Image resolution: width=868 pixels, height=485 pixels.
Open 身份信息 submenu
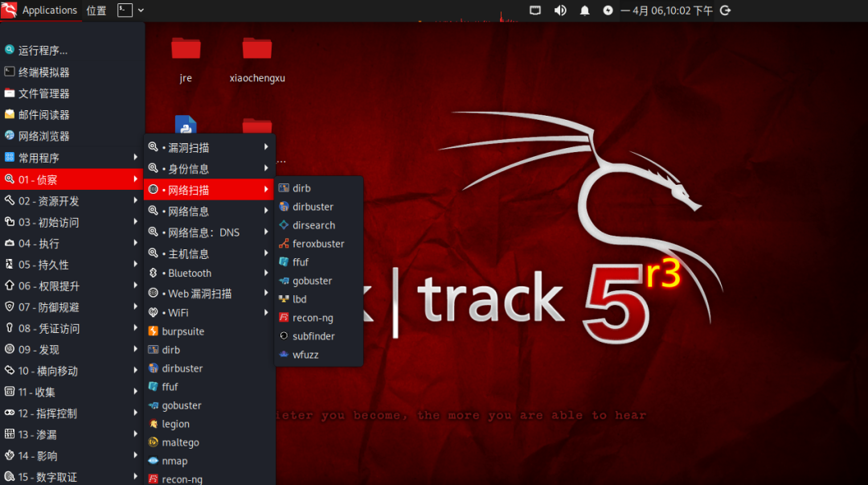(209, 168)
